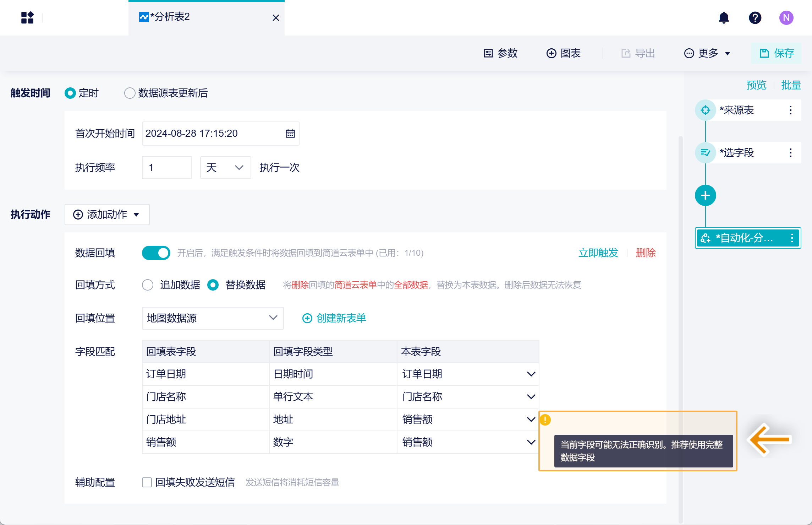Image resolution: width=812 pixels, height=525 pixels.
Task: Select the 数据源表更新后 trigger option
Action: (x=130, y=93)
